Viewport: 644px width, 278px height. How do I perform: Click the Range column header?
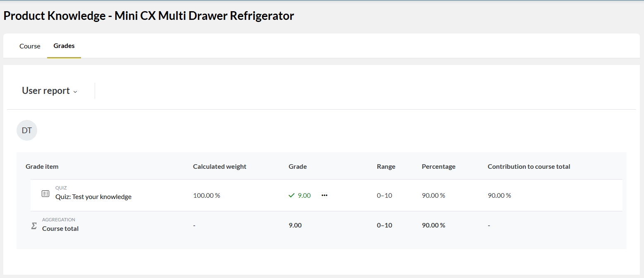386,167
